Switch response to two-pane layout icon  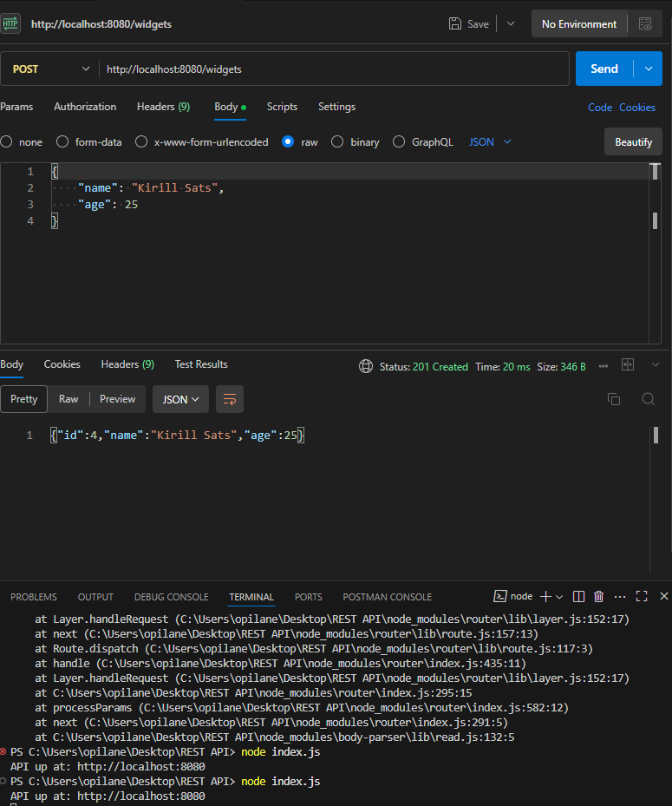(x=628, y=365)
